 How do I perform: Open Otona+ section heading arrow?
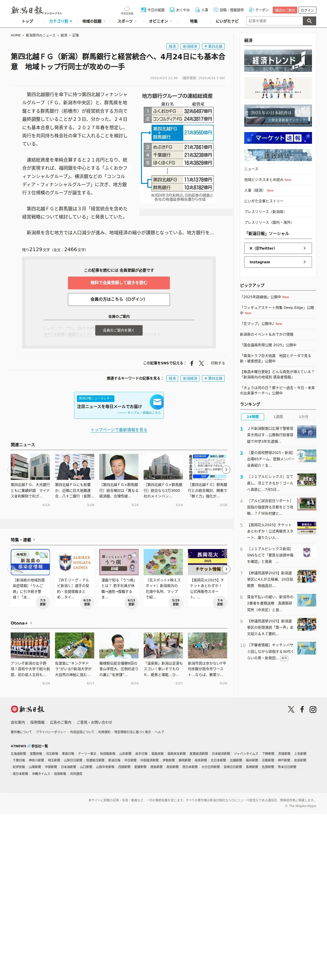(x=31, y=623)
